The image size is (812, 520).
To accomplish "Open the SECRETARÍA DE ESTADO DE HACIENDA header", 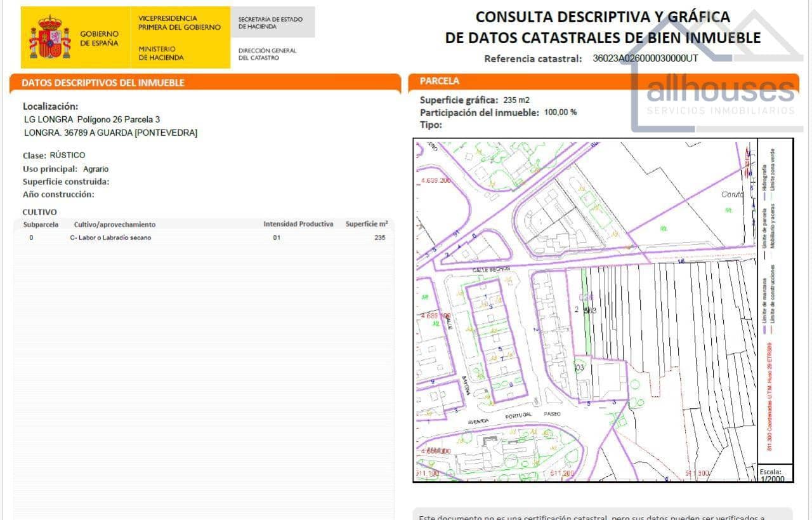I will (270, 21).
